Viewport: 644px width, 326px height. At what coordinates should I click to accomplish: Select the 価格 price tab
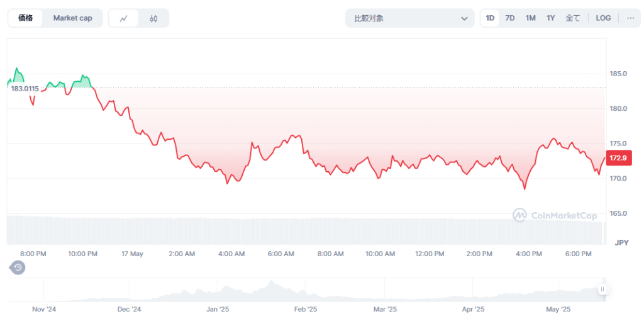pos(26,18)
